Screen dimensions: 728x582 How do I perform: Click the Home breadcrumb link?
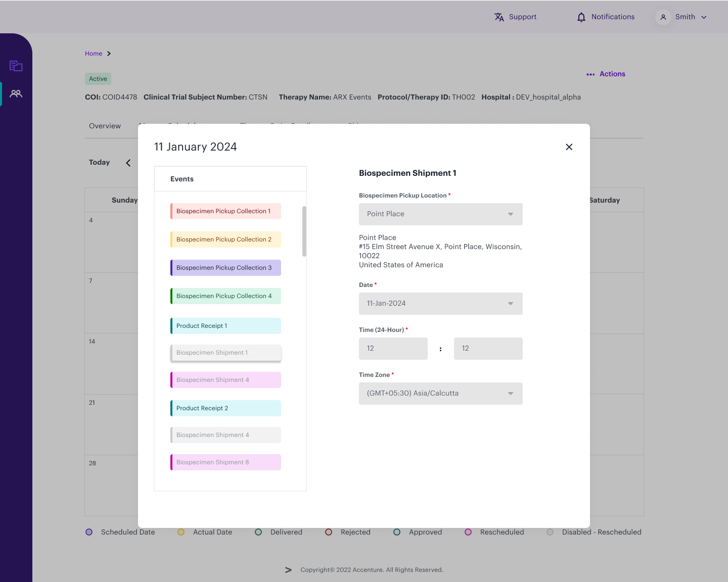tap(94, 53)
